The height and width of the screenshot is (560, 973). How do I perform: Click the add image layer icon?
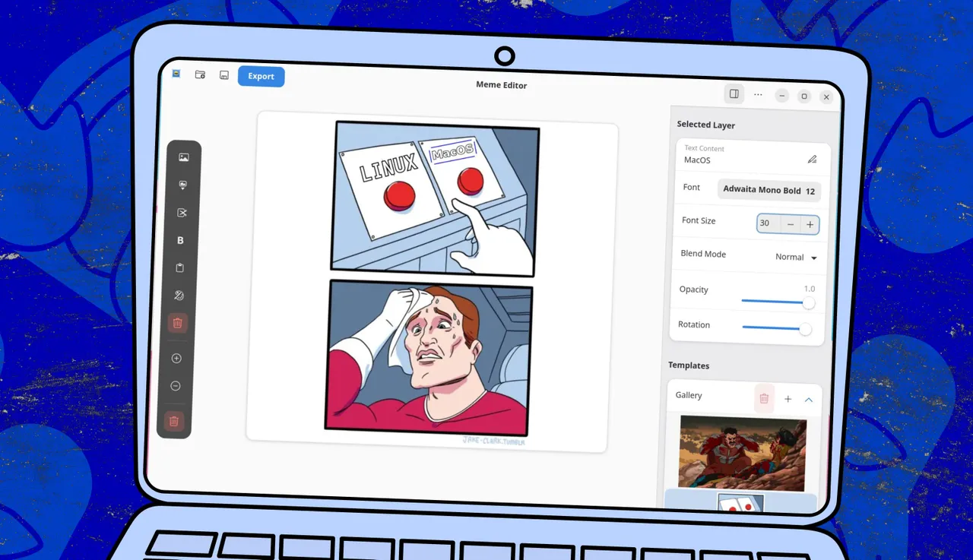click(x=183, y=157)
